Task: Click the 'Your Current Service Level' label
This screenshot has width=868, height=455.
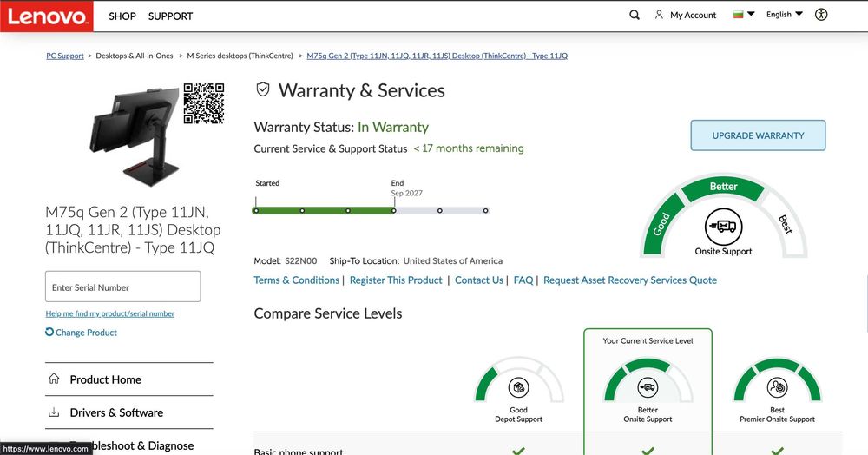Action: click(x=648, y=340)
